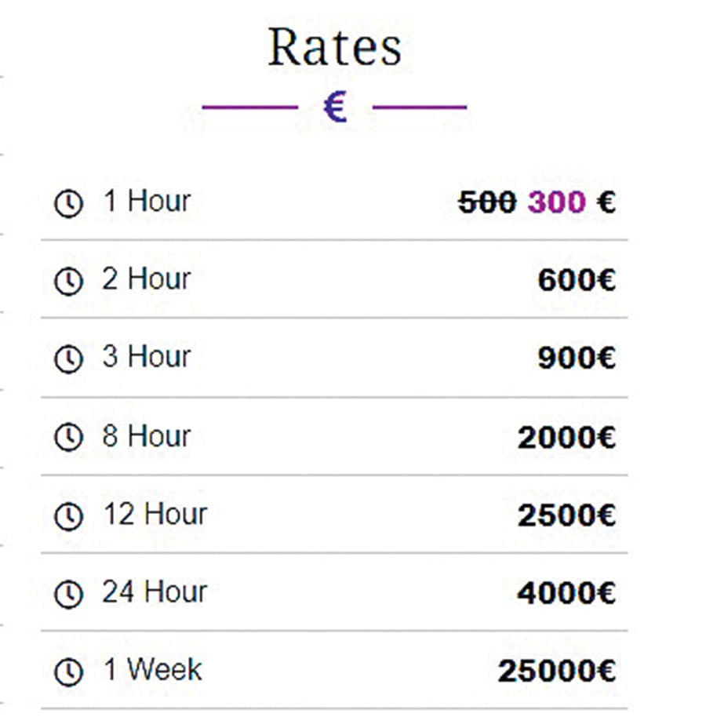The image size is (706, 728).
Task: Click the clock icon beside 24 Hour
Action: click(68, 594)
